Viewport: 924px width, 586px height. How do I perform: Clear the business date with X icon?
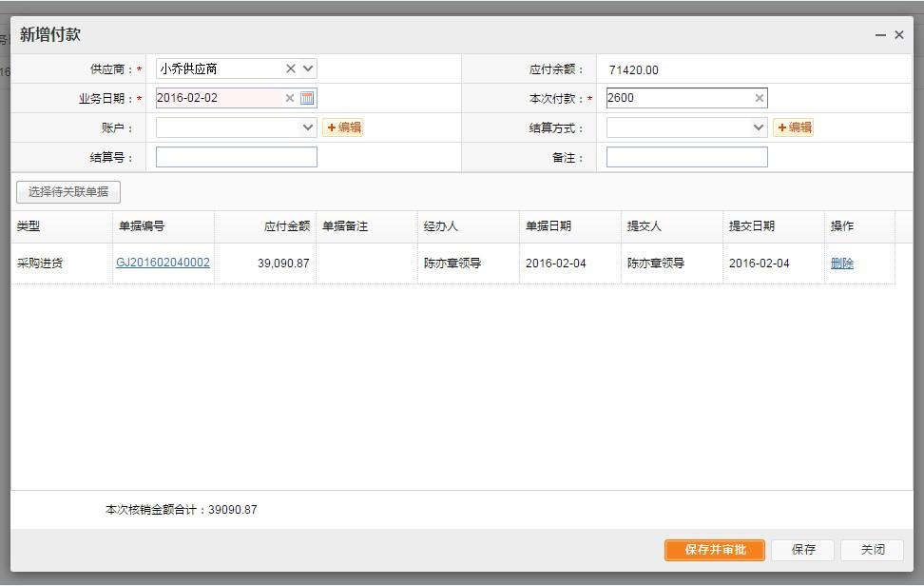[x=290, y=98]
